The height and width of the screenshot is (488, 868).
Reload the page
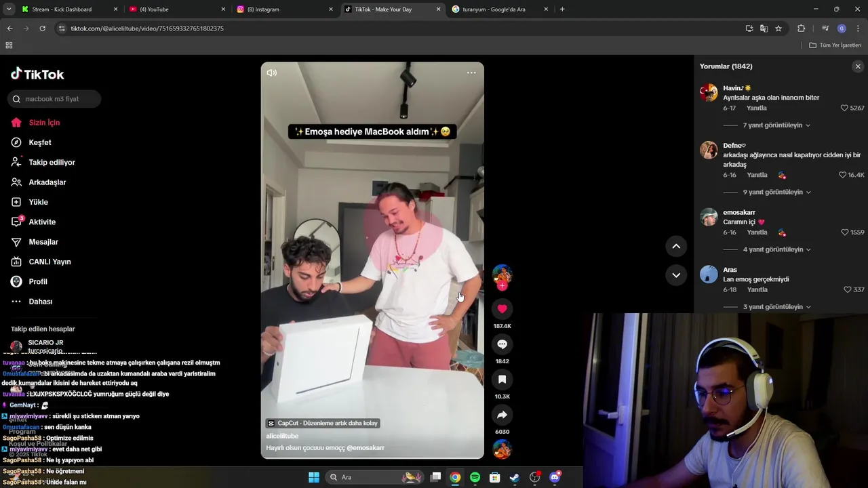pos(42,28)
